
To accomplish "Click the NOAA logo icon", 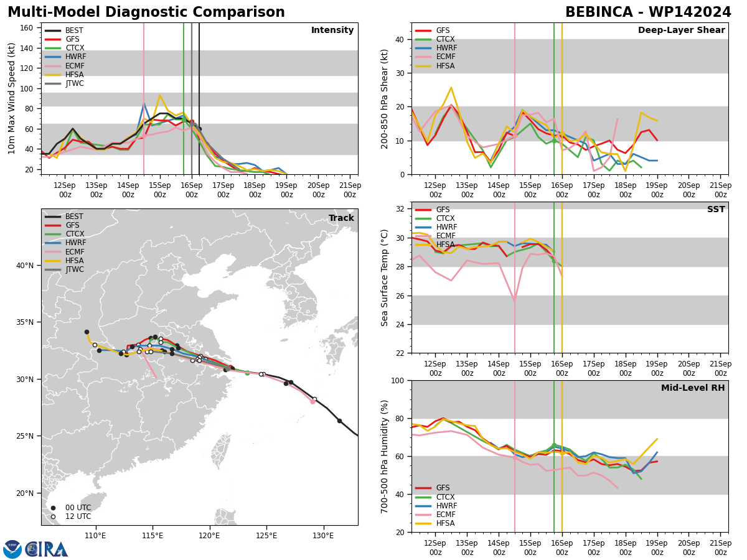I will tap(12, 549).
